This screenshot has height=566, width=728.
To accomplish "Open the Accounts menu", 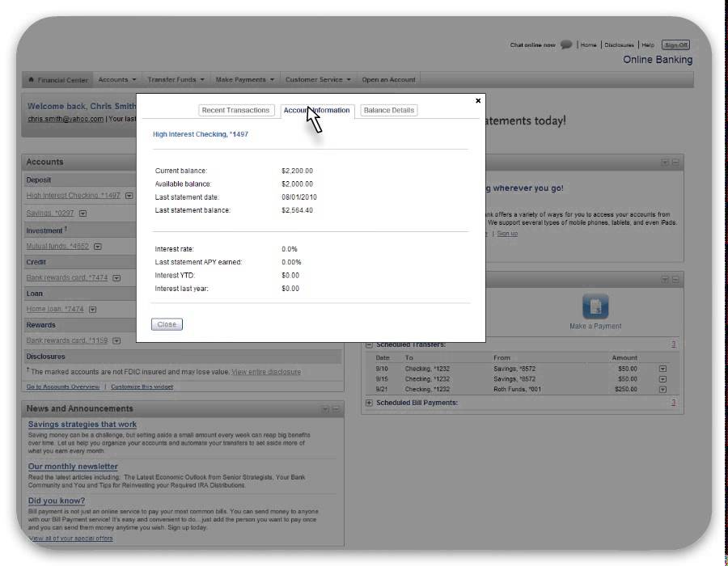I will 117,79.
